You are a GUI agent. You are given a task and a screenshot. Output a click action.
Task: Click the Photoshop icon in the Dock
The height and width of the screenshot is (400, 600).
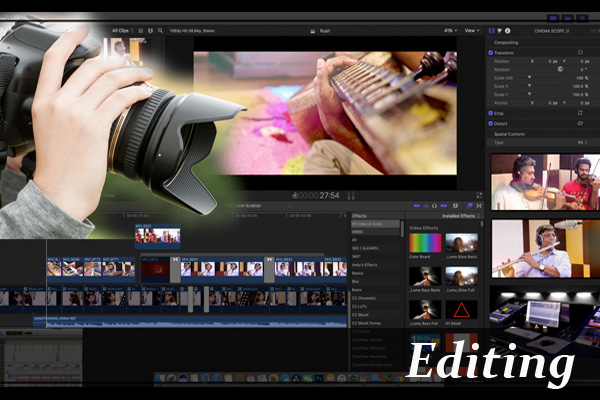click(319, 379)
